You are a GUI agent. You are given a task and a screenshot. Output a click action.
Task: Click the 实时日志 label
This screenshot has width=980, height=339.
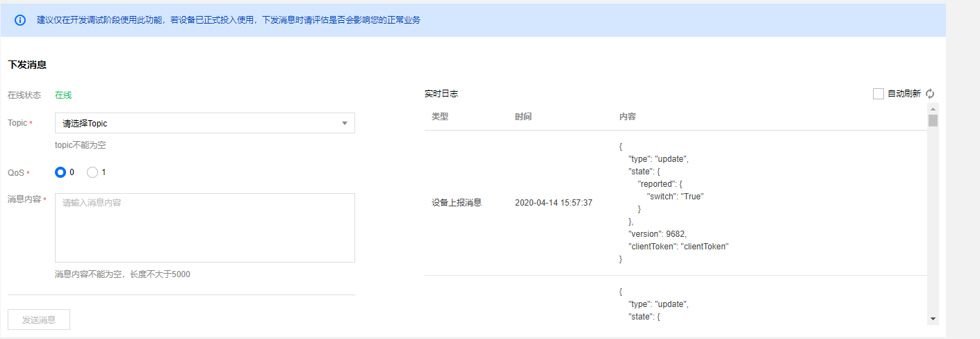pos(441,94)
